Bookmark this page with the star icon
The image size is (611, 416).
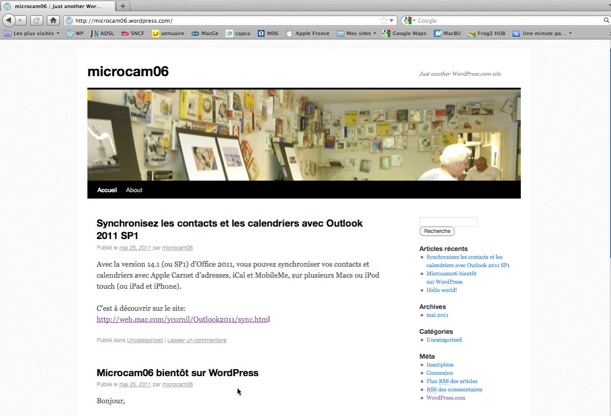(x=384, y=20)
